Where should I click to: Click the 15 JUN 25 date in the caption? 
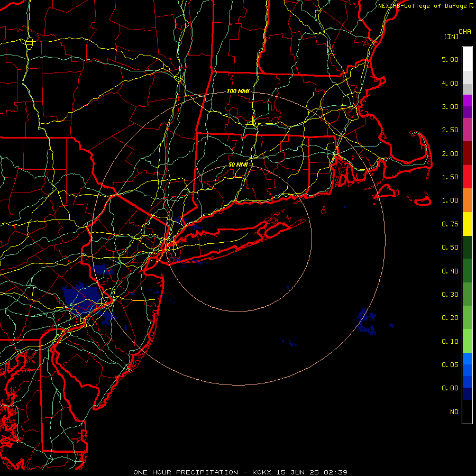point(298,472)
